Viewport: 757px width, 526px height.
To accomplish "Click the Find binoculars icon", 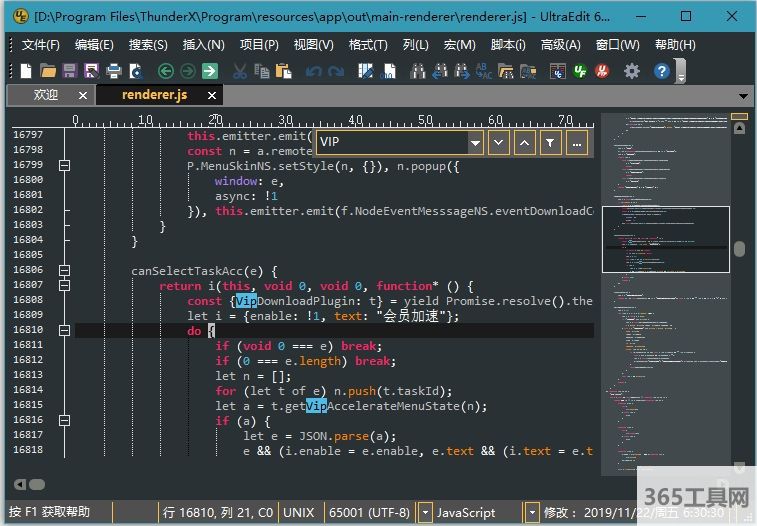I will [416, 71].
